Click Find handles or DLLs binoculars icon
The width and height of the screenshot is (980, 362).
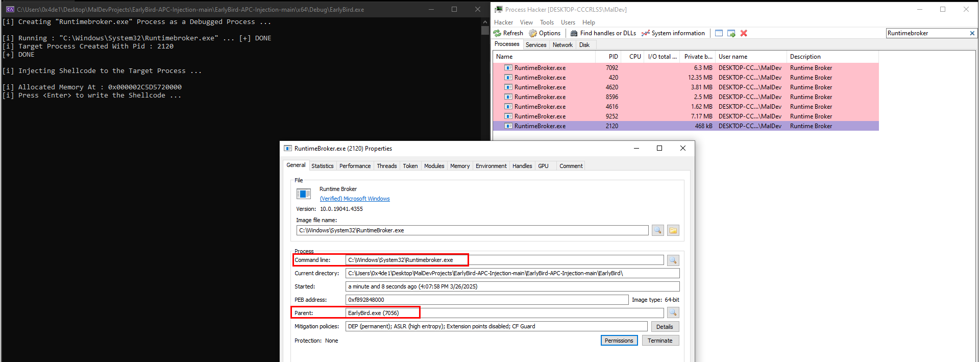click(574, 33)
